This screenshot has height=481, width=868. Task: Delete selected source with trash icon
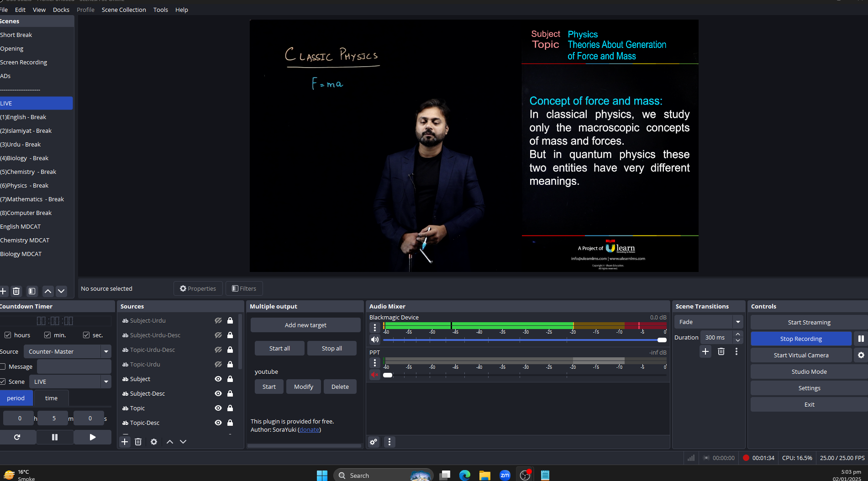pos(138,442)
